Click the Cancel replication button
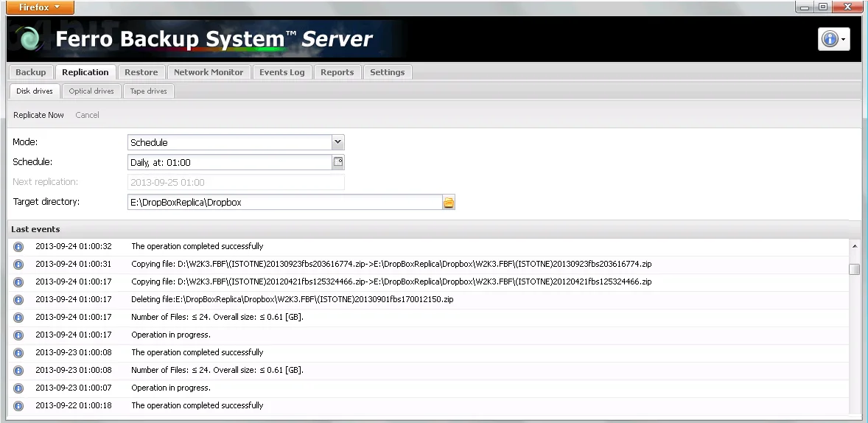Screen dimensions: 868x423 pyautogui.click(x=88, y=115)
